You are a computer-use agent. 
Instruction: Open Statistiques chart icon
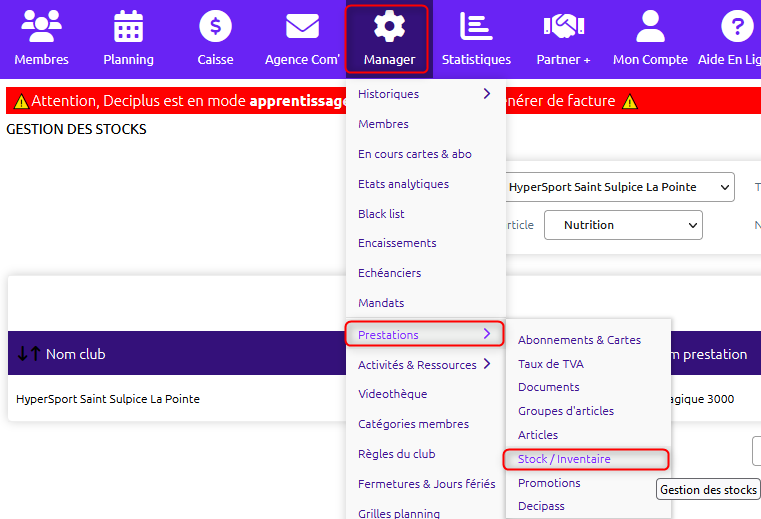coord(476,25)
